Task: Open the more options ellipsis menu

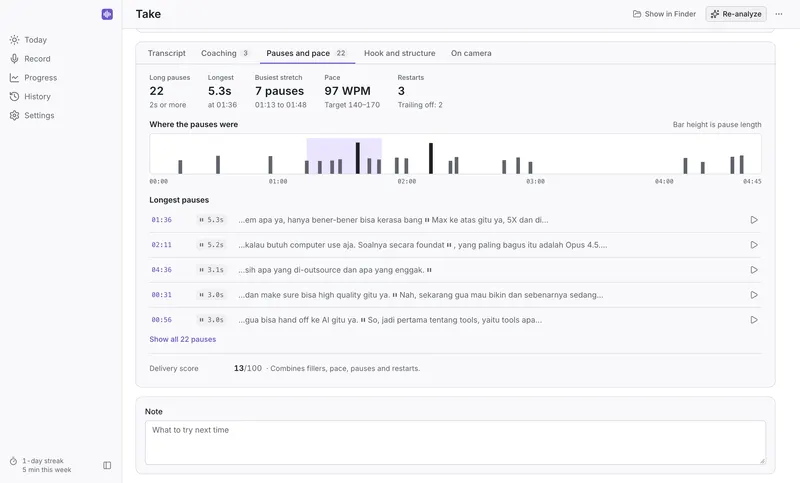Action: tap(779, 14)
